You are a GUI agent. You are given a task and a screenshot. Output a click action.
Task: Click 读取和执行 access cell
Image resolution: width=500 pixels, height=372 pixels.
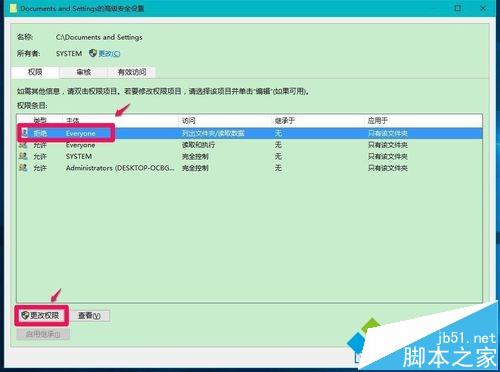[198, 145]
